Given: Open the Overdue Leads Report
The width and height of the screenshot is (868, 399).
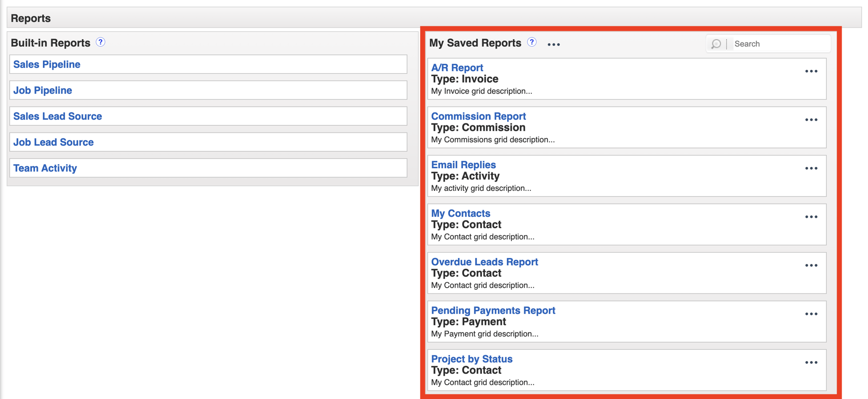Looking at the screenshot, I should click(x=484, y=262).
